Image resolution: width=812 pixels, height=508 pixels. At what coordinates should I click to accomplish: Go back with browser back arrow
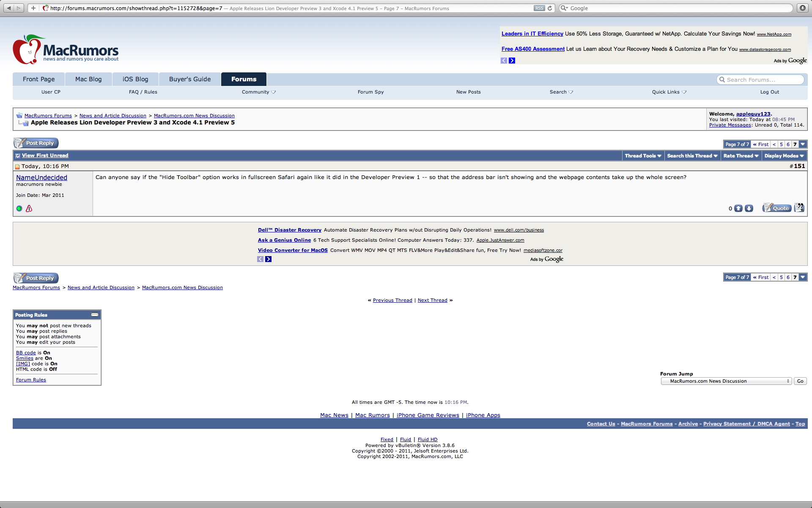coord(9,8)
